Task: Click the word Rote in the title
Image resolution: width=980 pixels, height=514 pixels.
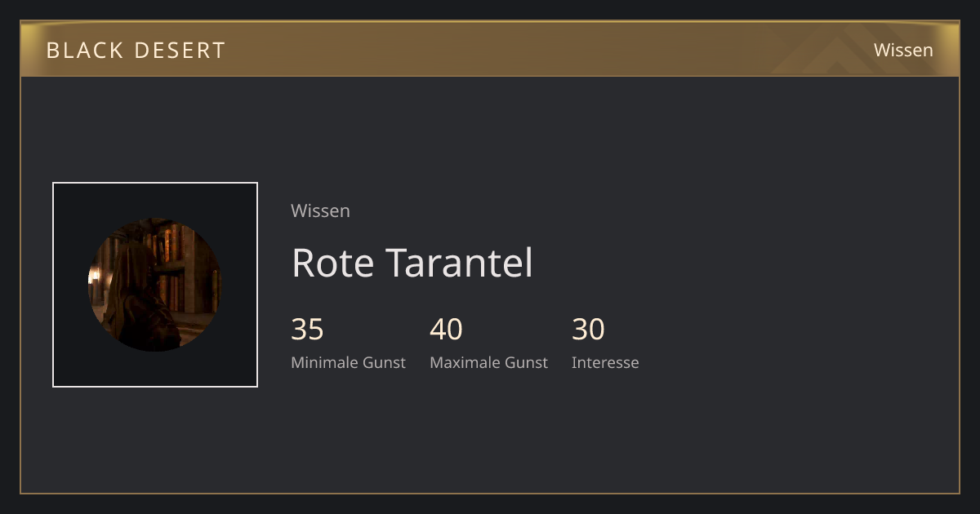Action: pyautogui.click(x=333, y=263)
